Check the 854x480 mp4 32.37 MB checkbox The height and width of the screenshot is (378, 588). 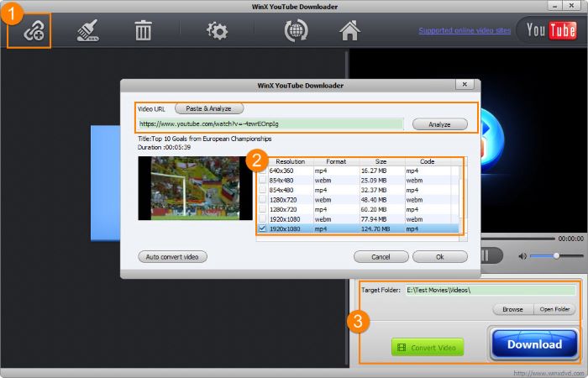[x=262, y=190]
